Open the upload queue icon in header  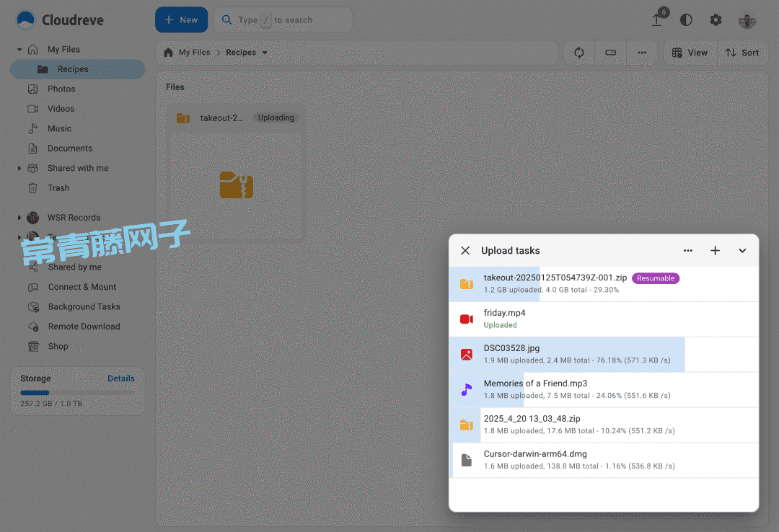pos(657,20)
